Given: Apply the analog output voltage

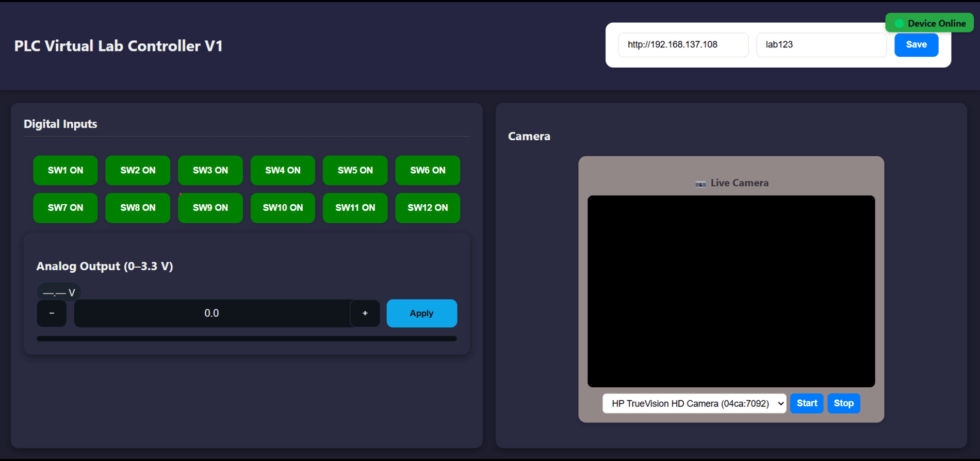Looking at the screenshot, I should [x=422, y=313].
